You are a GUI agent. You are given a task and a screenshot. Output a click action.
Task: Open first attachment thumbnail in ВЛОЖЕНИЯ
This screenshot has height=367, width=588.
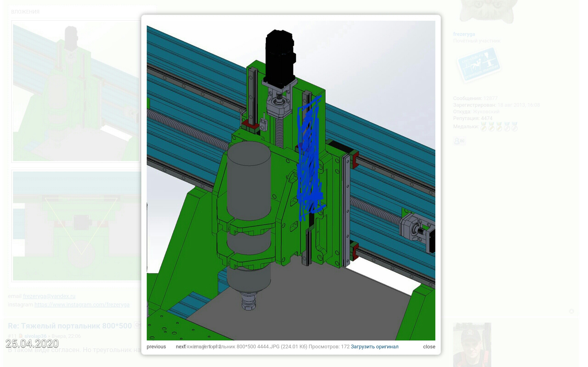(76, 92)
